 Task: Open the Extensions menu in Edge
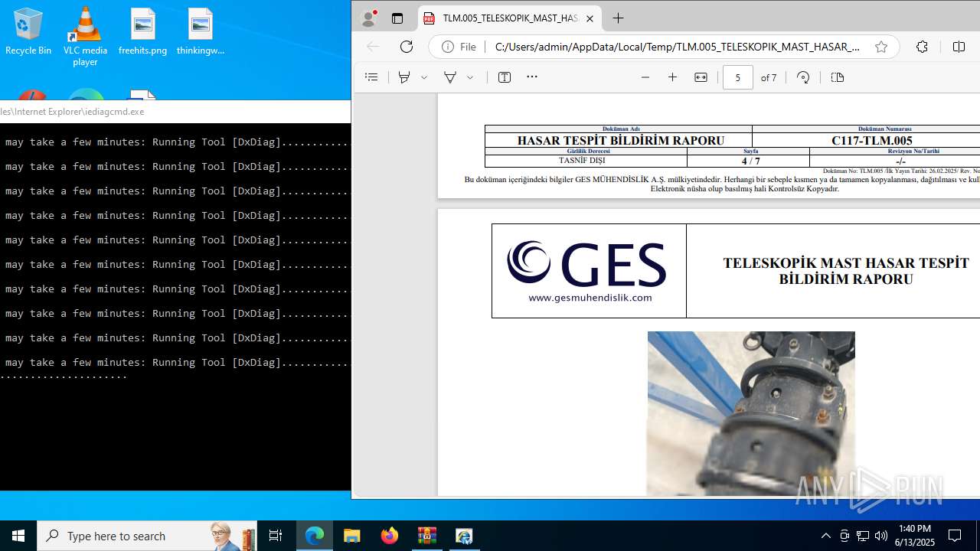[922, 47]
